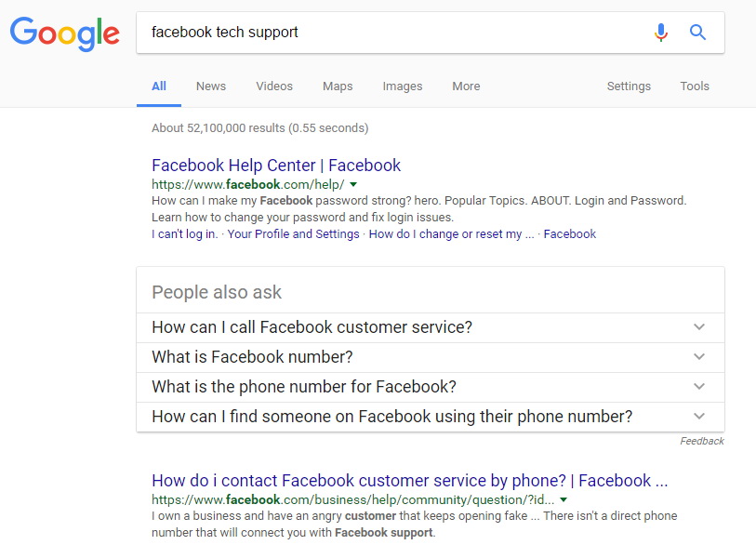Expand "How can I call Facebook customer service?"

pyautogui.click(x=430, y=327)
